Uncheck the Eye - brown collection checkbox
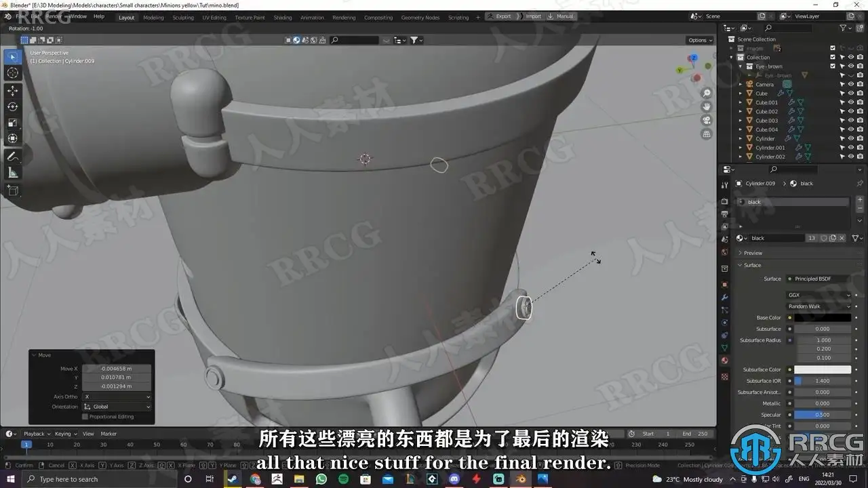 pyautogui.click(x=833, y=66)
